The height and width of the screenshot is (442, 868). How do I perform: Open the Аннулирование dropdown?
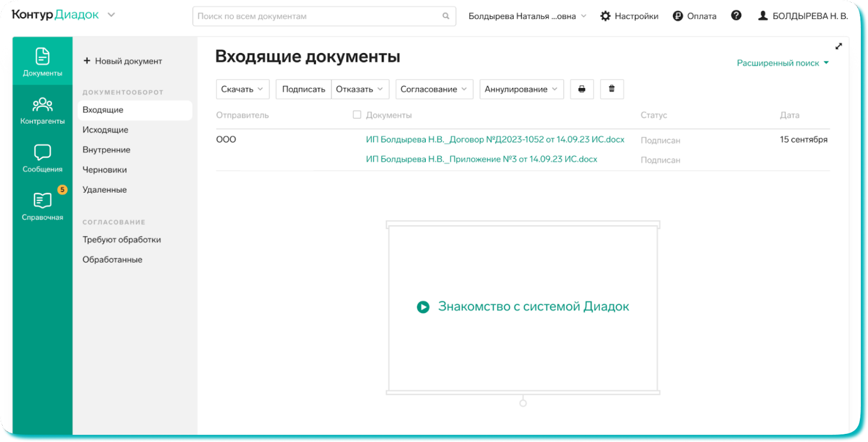521,89
